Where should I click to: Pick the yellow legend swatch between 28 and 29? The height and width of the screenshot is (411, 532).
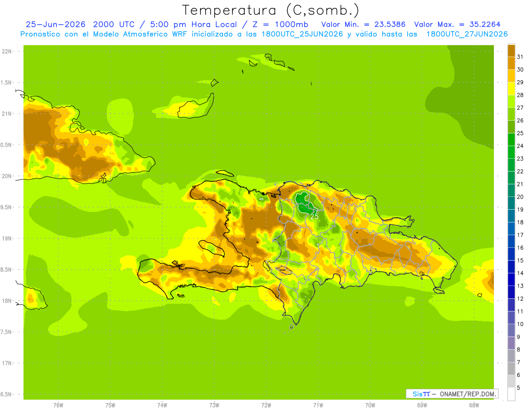pyautogui.click(x=511, y=89)
